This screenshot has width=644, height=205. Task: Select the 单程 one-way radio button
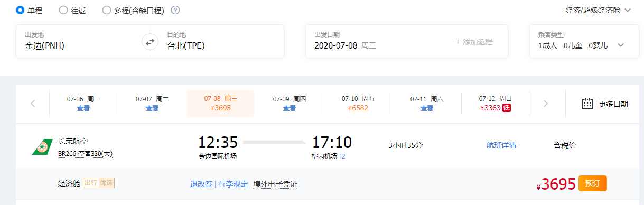20,10
